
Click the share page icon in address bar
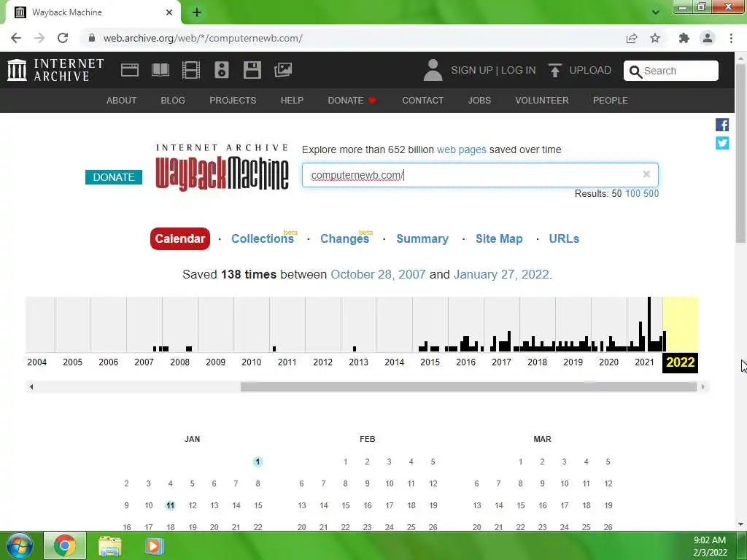632,38
